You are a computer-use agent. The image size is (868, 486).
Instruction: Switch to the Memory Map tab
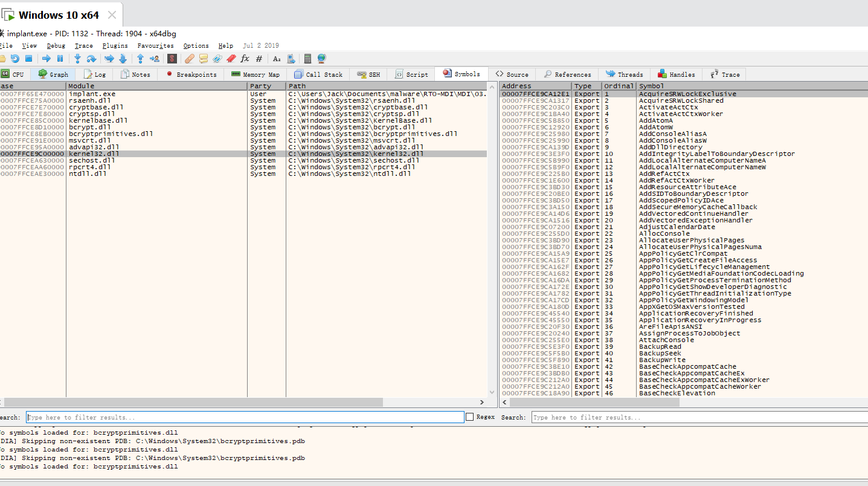256,74
